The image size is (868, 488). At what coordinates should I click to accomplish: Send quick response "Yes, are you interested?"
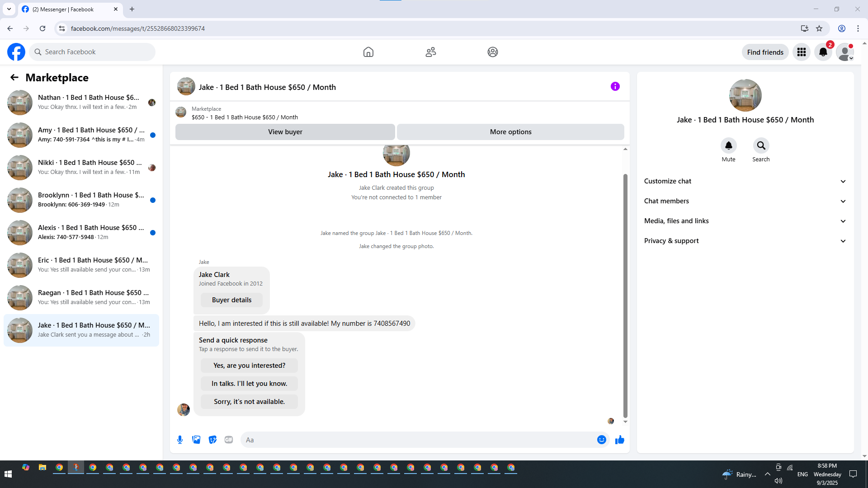coord(250,366)
